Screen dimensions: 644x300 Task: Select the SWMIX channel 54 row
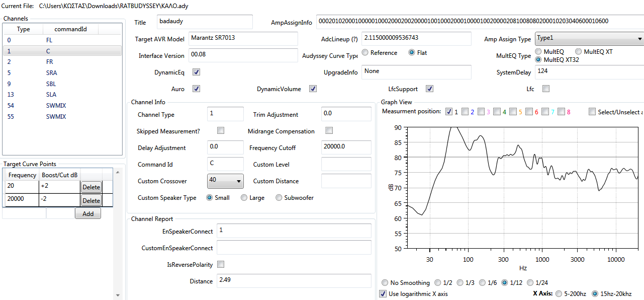pos(62,106)
